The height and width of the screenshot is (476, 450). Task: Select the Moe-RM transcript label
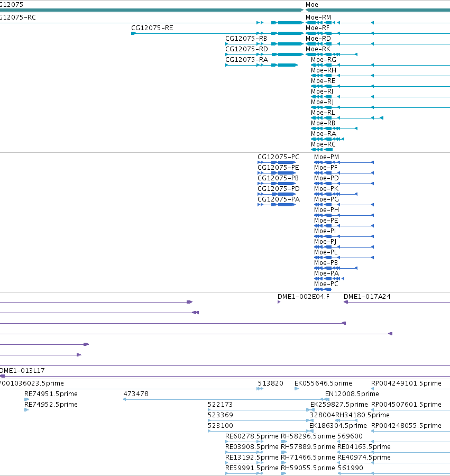318,17
